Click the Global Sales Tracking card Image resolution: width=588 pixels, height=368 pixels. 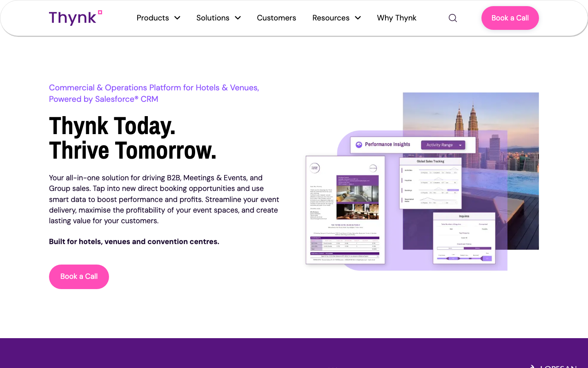pyautogui.click(x=430, y=183)
